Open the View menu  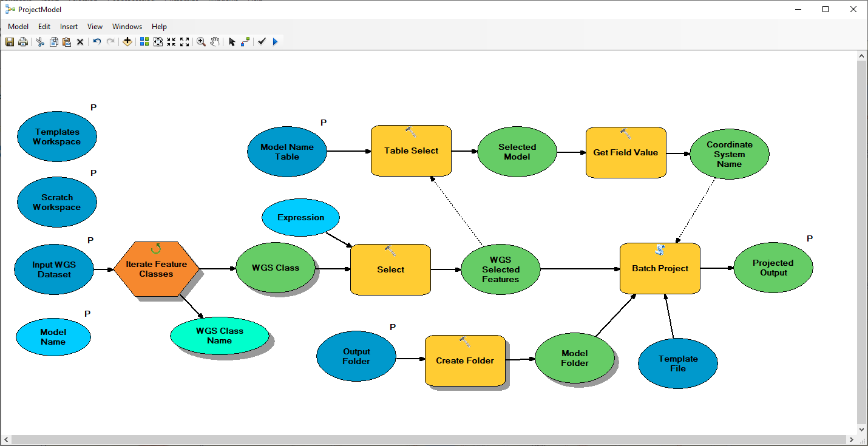95,27
